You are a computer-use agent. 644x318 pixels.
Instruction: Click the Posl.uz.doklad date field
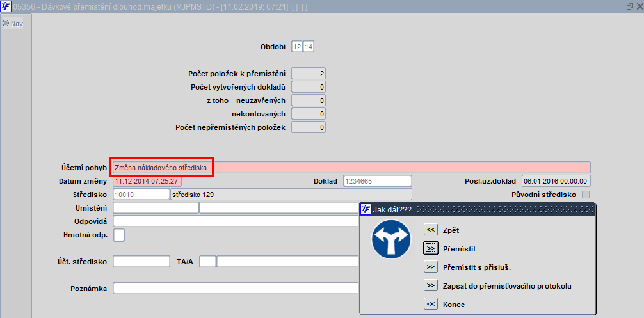(556, 181)
